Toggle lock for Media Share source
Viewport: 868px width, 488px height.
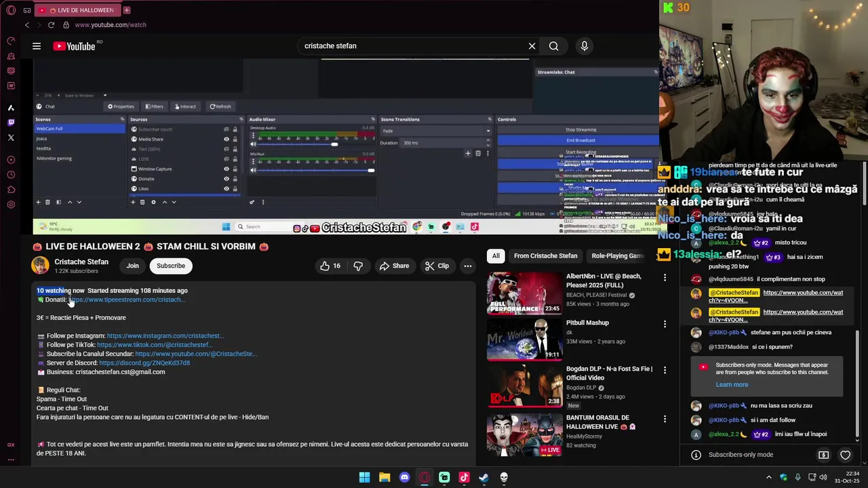[x=235, y=139]
